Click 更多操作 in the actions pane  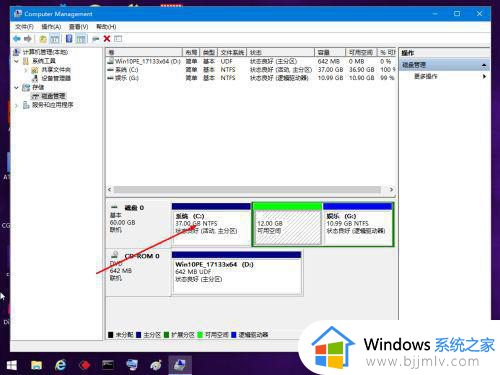point(426,76)
